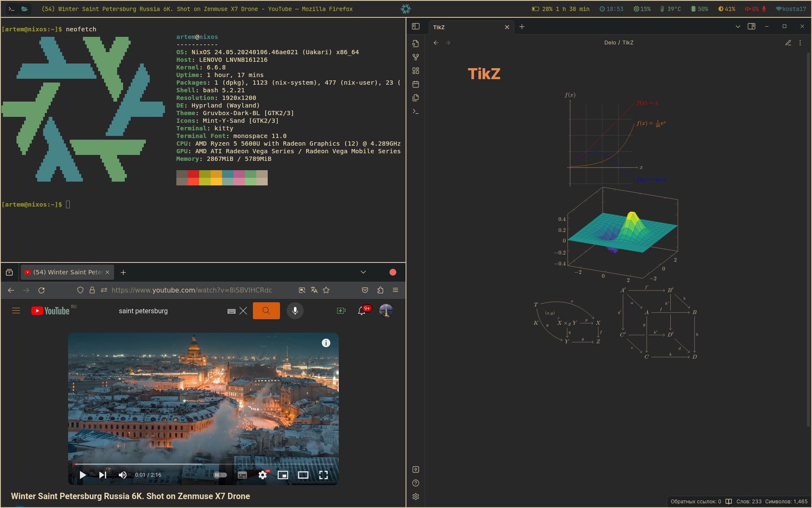Viewport: 812px width, 508px height.
Task: Open graph view from Obsidian ribbon
Action: pos(416,57)
